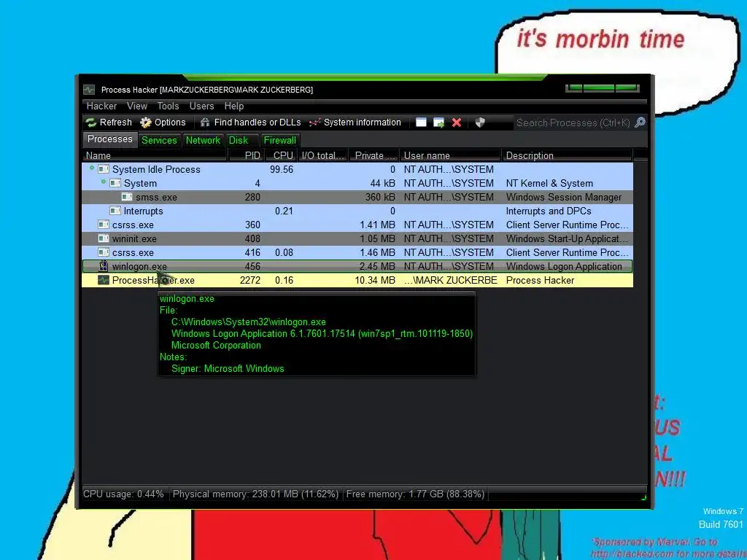Select the ProcessHacker.exe row
Screen dimensions: 747x560
(357, 280)
